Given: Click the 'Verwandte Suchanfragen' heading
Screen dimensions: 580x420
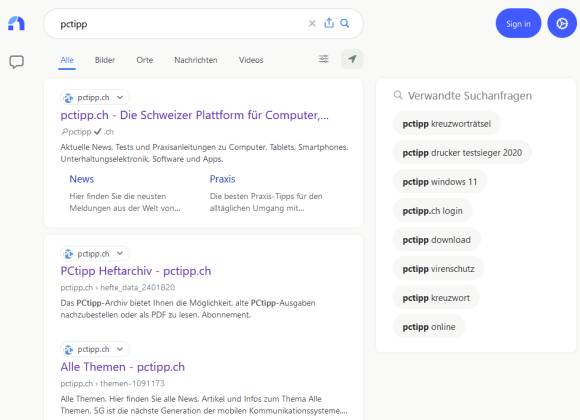Looking at the screenshot, I should (470, 96).
